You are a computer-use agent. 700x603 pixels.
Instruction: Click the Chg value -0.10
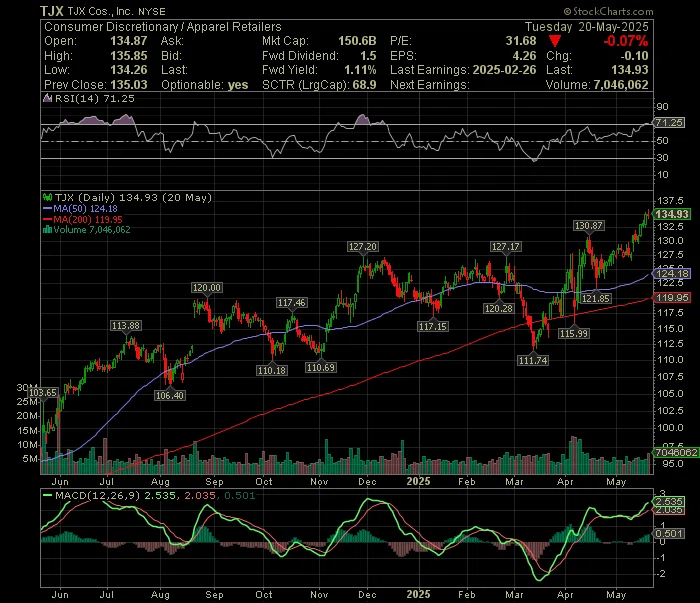(x=634, y=56)
